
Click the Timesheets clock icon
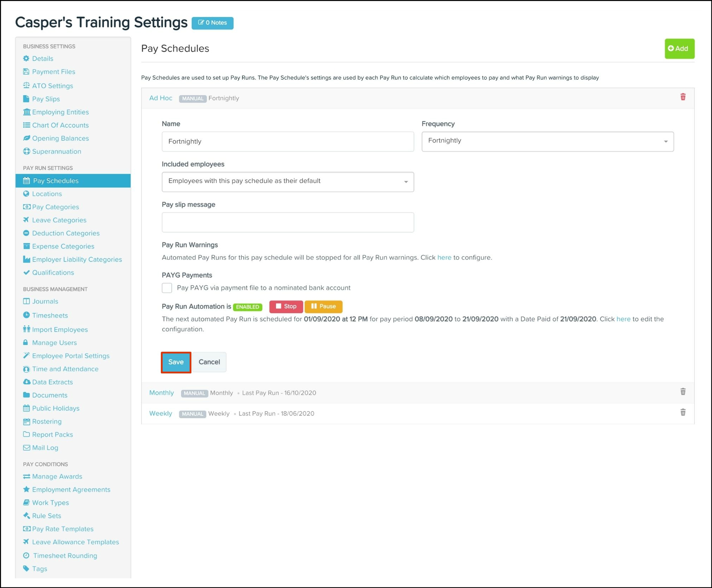coord(26,315)
